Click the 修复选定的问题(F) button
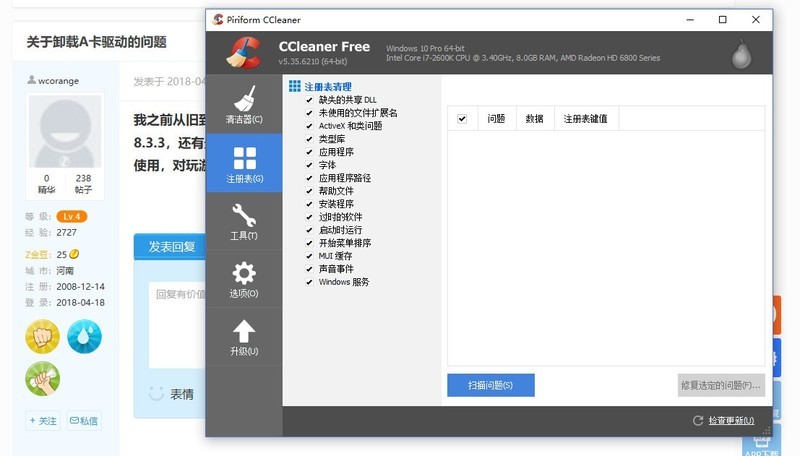Screen dimensions: 800x456 [x=721, y=385]
